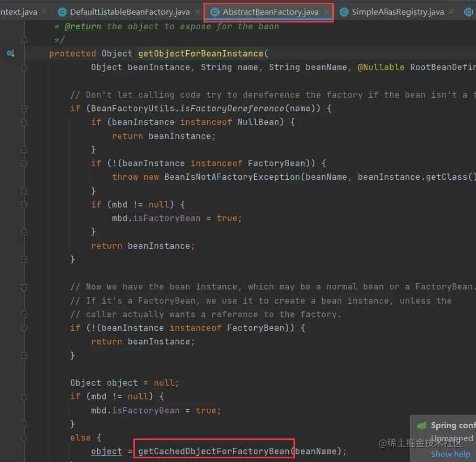Screen dimensions: 476x462
Task: Close the ntext.java tab
Action: click(x=44, y=11)
